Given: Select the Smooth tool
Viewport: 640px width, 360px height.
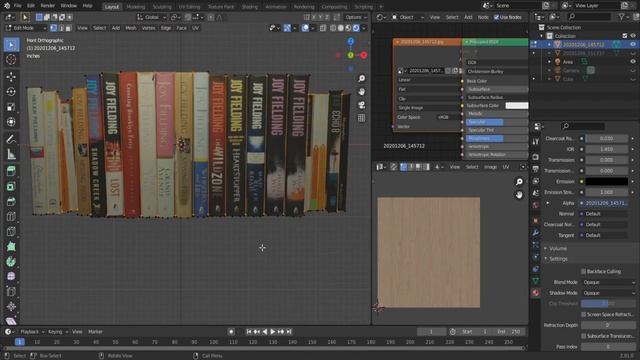Looking at the screenshot, I should [x=11, y=276].
